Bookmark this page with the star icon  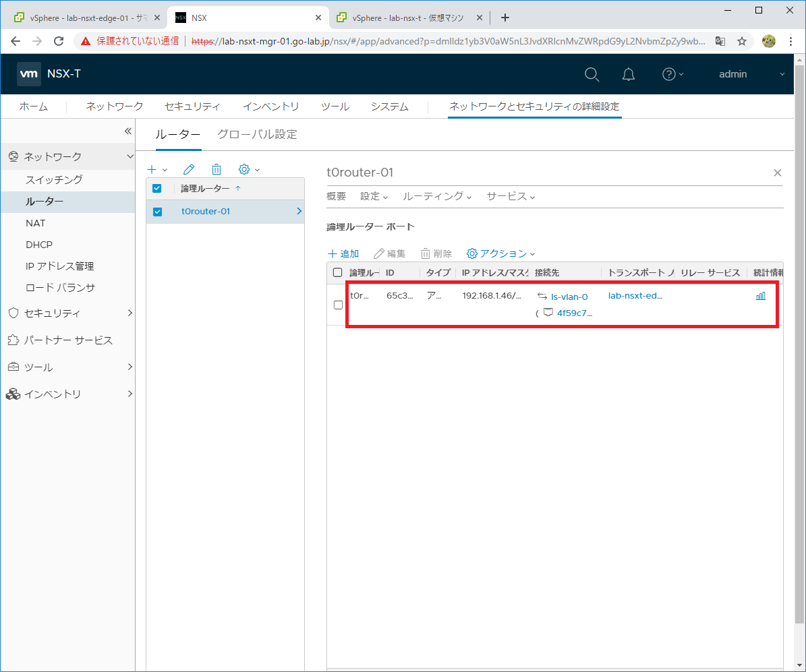pos(742,41)
